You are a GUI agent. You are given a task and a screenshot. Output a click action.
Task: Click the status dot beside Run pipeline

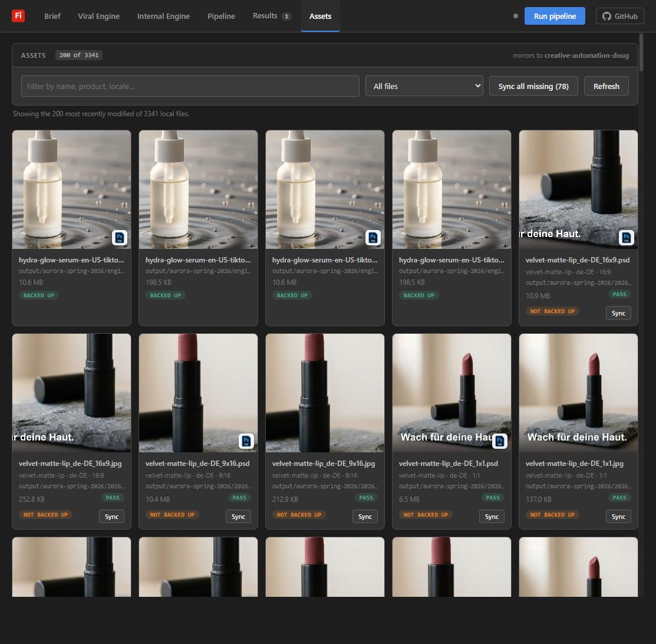(x=515, y=16)
